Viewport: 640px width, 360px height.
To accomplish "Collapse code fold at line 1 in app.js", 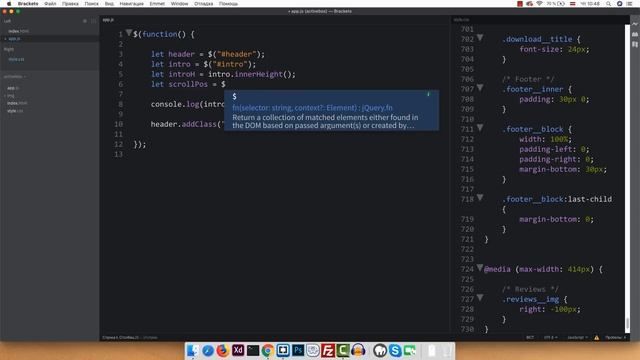I will point(129,33).
